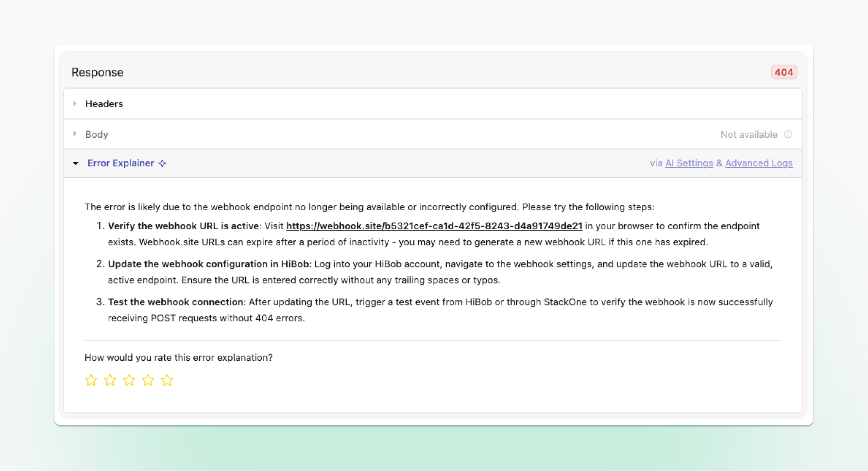Rate explanation four stars

(x=148, y=380)
